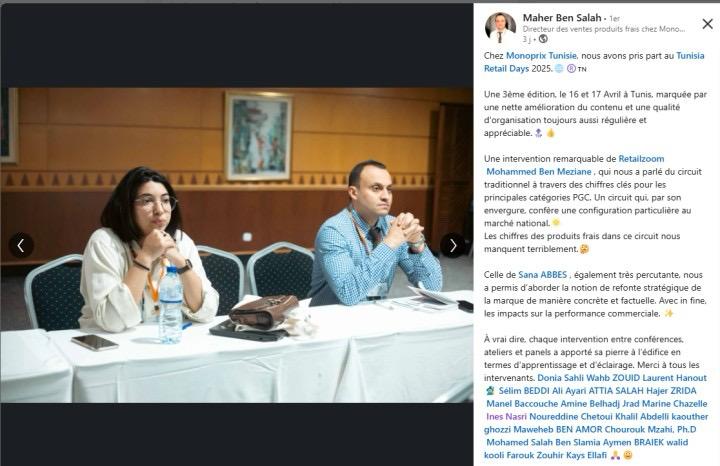Click the Laurent Hanout mention

(x=674, y=378)
